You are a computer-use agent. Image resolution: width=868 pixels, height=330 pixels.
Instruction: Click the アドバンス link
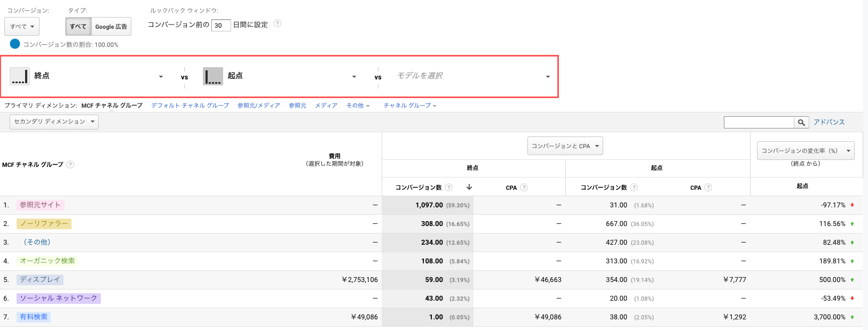pos(828,122)
